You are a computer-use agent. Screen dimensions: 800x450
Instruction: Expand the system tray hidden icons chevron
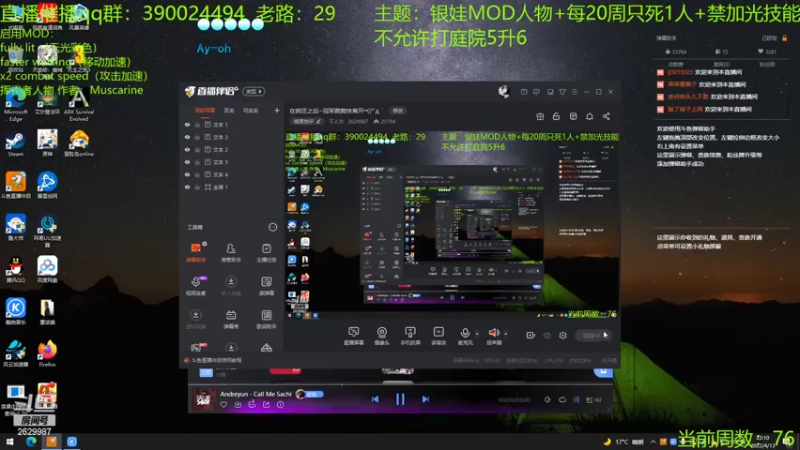point(653,442)
